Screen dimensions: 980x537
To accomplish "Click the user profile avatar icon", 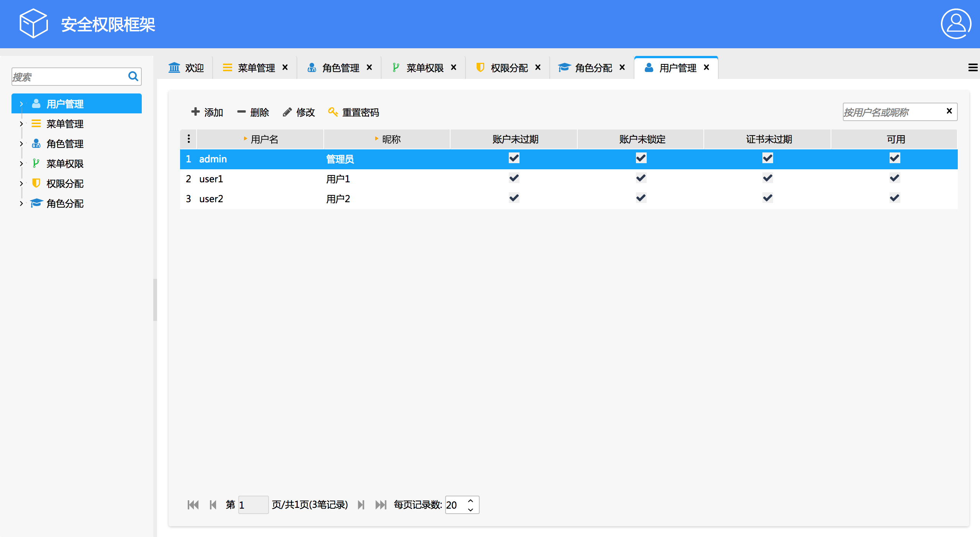I will (955, 24).
